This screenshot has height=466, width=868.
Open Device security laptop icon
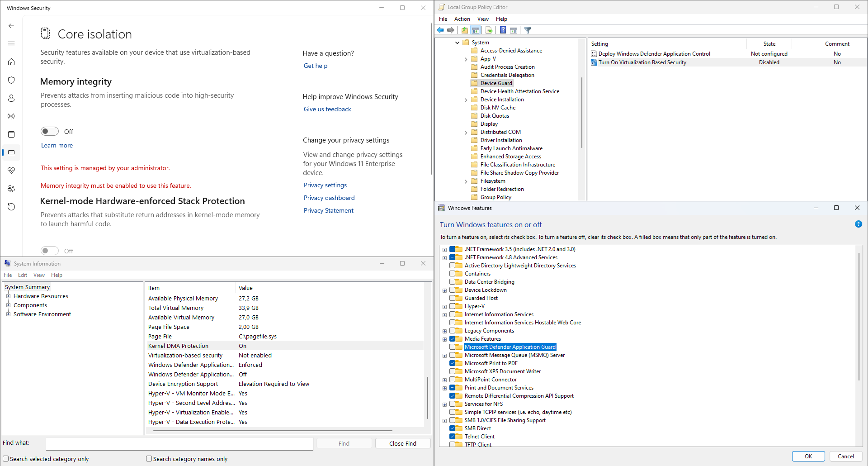point(11,152)
